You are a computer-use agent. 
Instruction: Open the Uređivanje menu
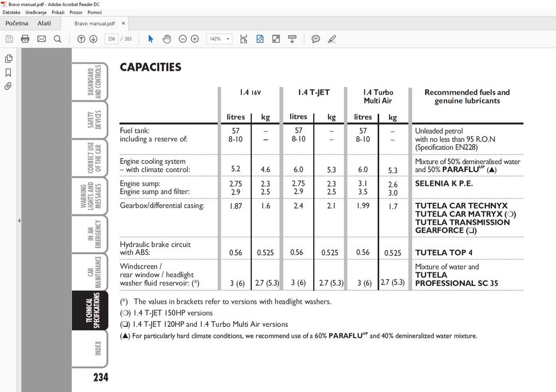pos(36,13)
